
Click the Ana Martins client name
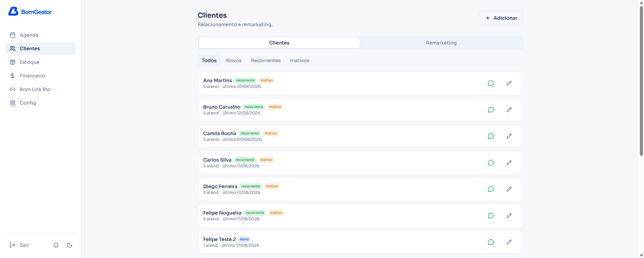coord(218,80)
